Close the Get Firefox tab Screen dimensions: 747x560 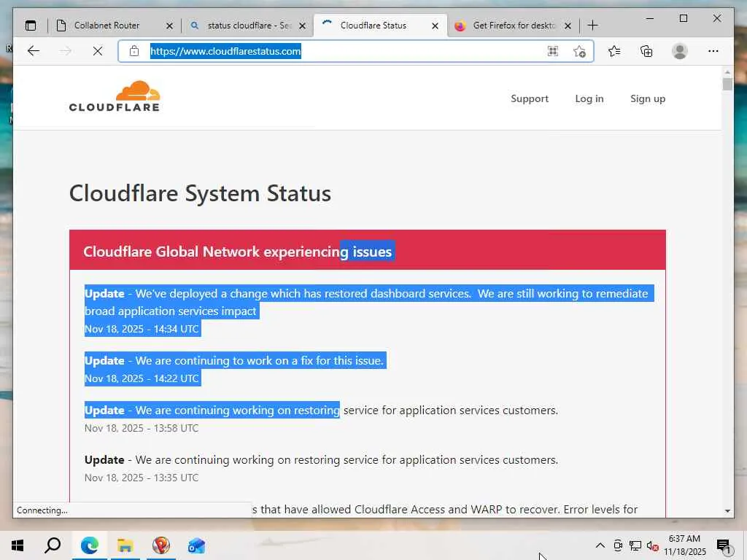(x=568, y=26)
